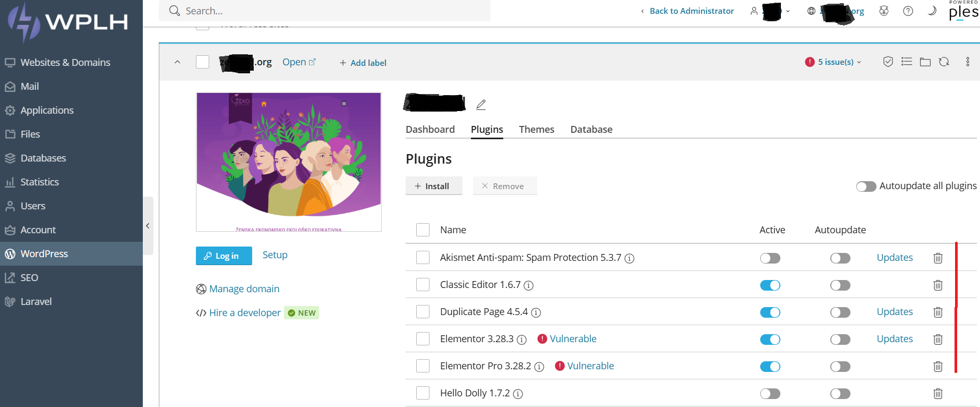The image size is (980, 407).
Task: Toggle Autoupdate all plugins switch
Action: [866, 186]
